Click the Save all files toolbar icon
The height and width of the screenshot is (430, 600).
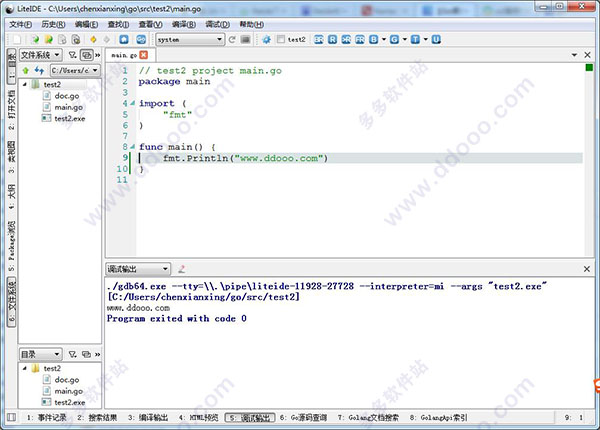point(76,39)
